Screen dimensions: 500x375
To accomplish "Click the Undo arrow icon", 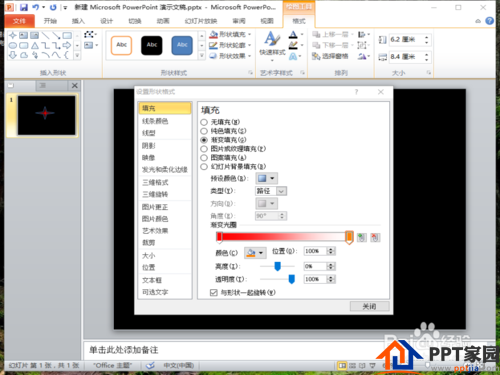I will point(35,7).
